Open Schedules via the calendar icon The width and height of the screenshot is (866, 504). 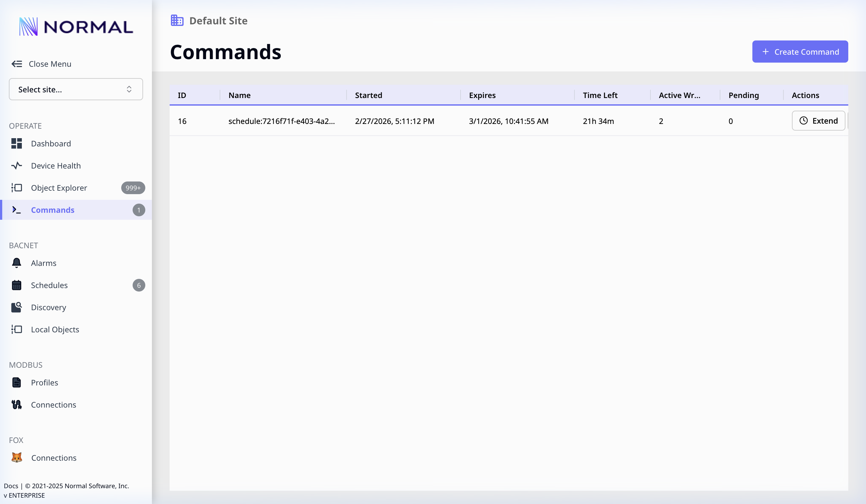click(16, 285)
